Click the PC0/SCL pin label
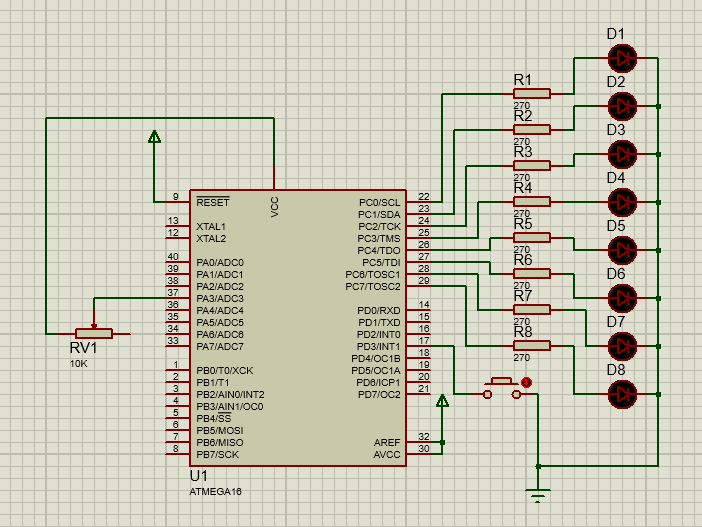Screen dimensions: 702x527 click(x=380, y=202)
